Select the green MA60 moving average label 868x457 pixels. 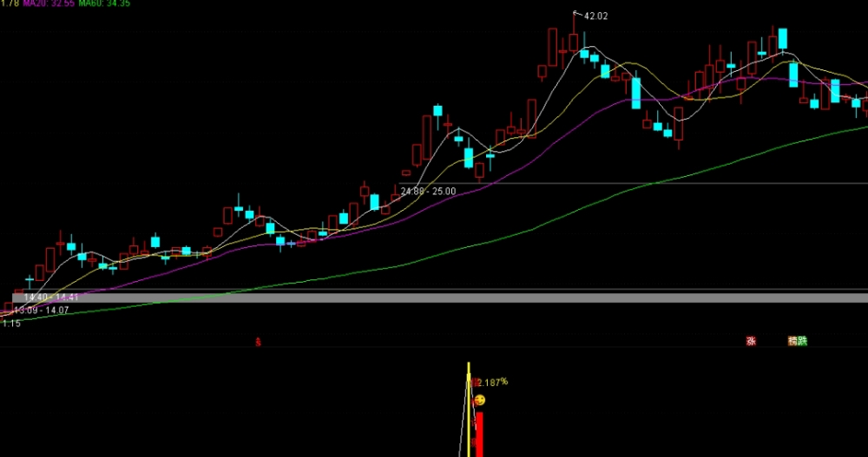pos(105,3)
